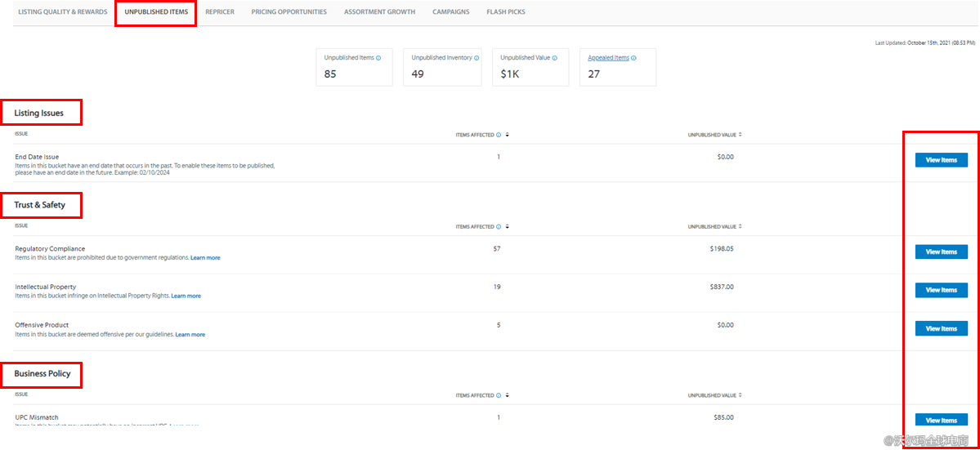View items for Regulatory Compliance
Screen dimensions: 980x450
pyautogui.click(x=941, y=252)
